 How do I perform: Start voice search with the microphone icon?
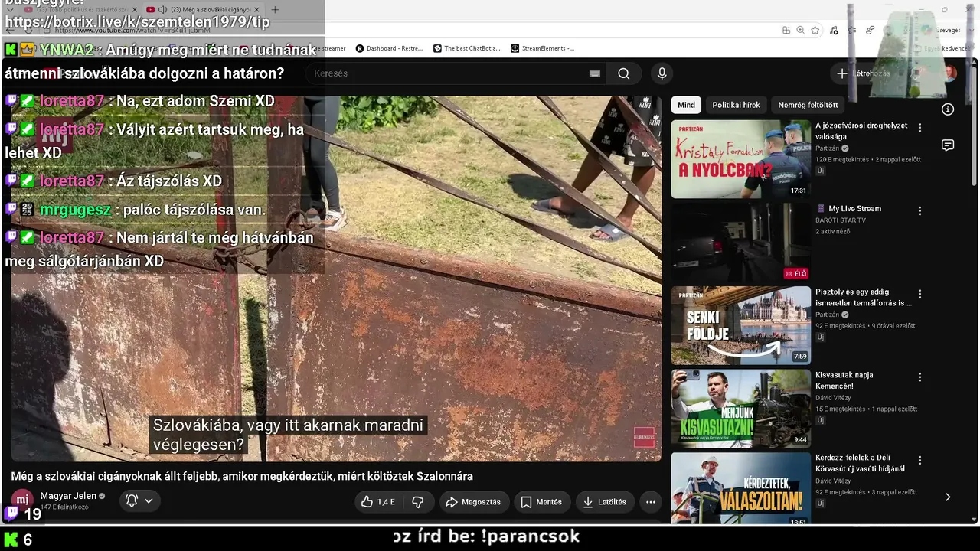(662, 73)
